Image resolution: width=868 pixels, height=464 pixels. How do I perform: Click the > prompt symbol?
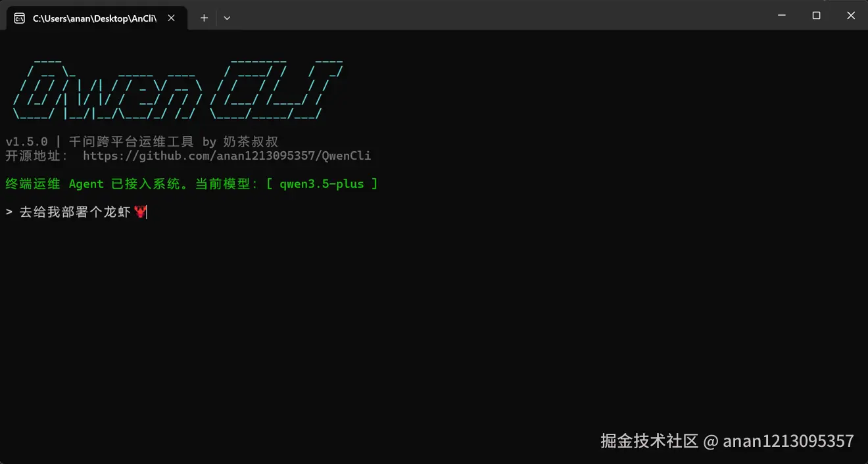(8, 212)
